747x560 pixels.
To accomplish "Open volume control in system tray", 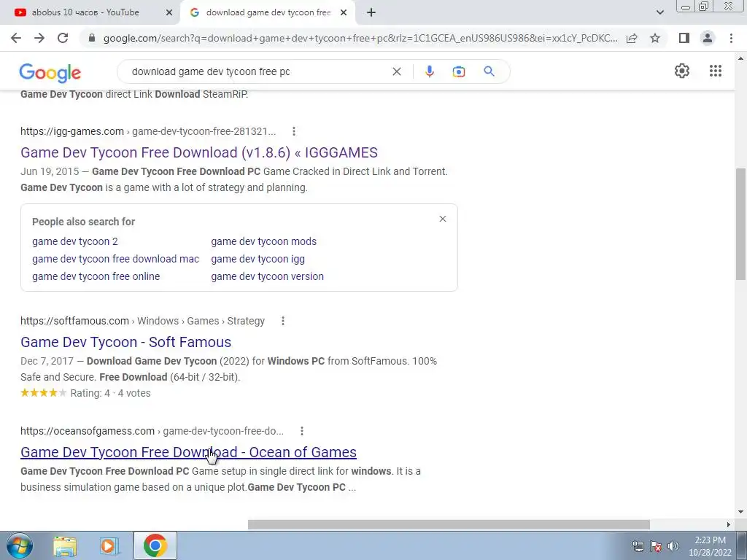I will pyautogui.click(x=673, y=546).
